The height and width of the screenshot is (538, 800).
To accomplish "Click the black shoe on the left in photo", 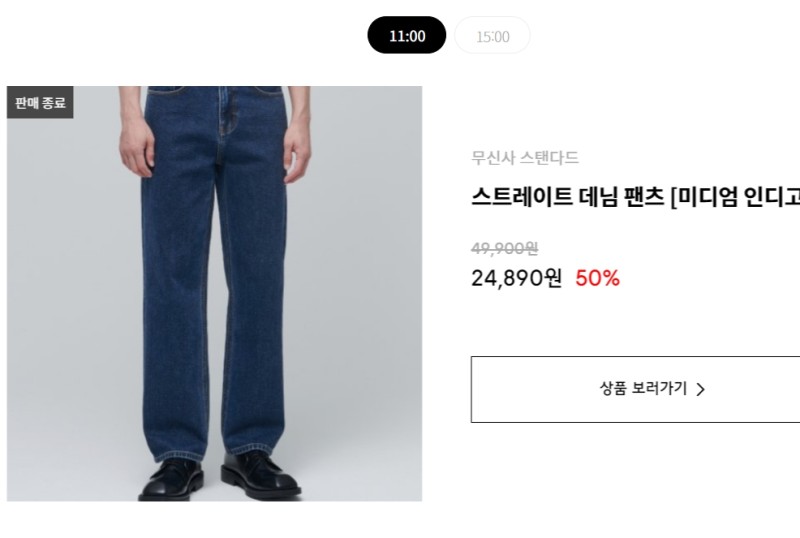I will (x=171, y=480).
